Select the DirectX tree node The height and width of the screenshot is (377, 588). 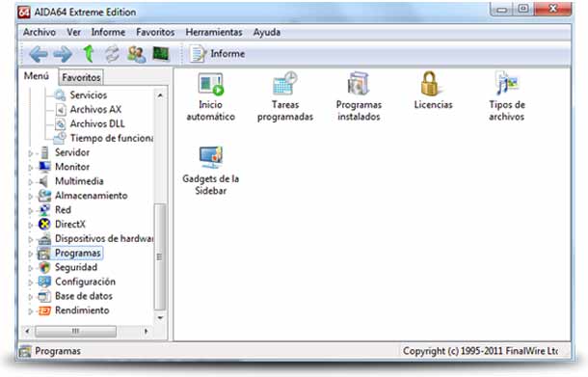[x=69, y=225]
